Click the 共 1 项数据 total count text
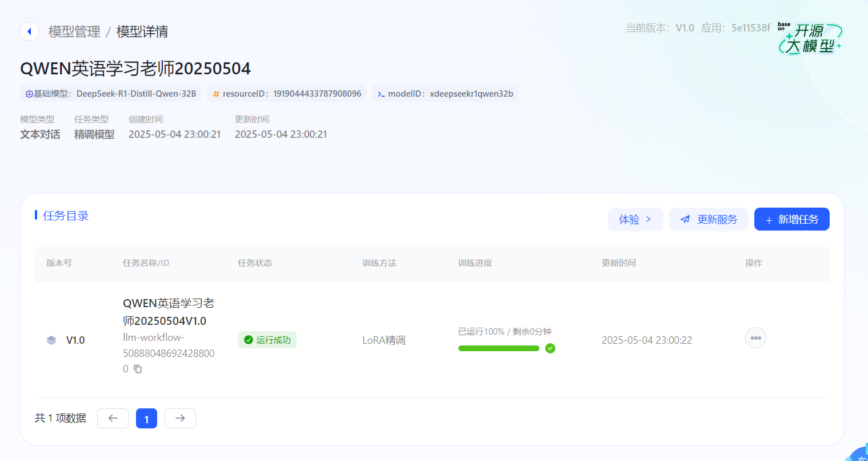 [61, 418]
